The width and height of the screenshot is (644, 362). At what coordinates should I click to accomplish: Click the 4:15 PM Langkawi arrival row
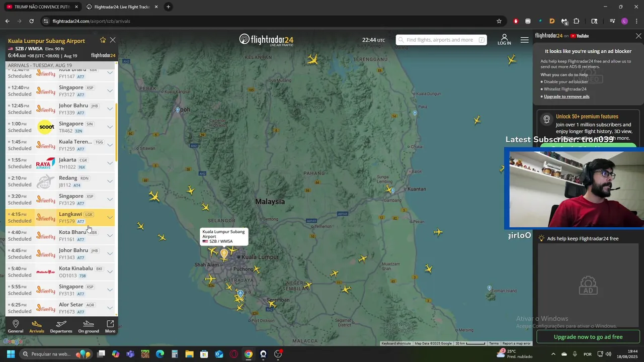point(60,217)
